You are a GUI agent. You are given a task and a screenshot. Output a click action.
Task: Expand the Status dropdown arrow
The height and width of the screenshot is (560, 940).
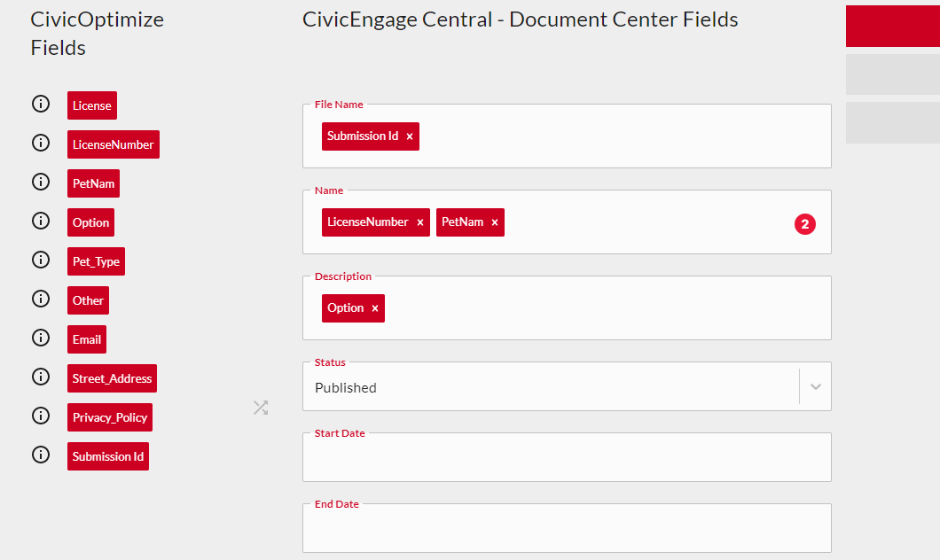point(816,387)
